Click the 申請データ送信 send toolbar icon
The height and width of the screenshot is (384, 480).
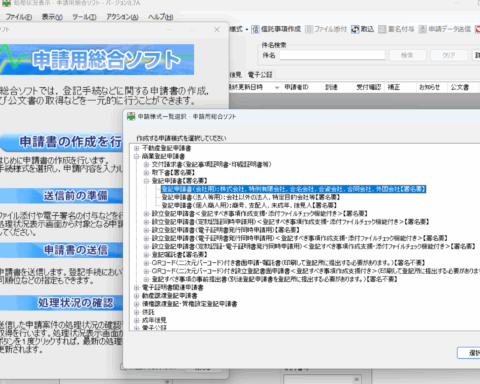click(x=423, y=29)
